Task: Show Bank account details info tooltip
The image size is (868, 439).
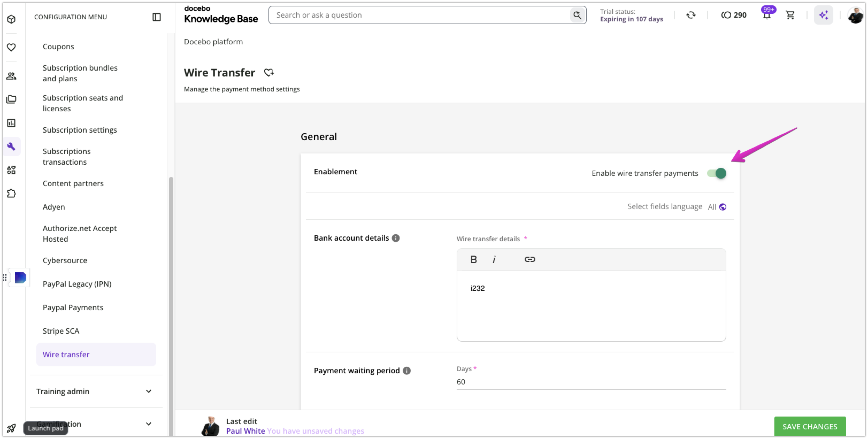Action: point(396,238)
